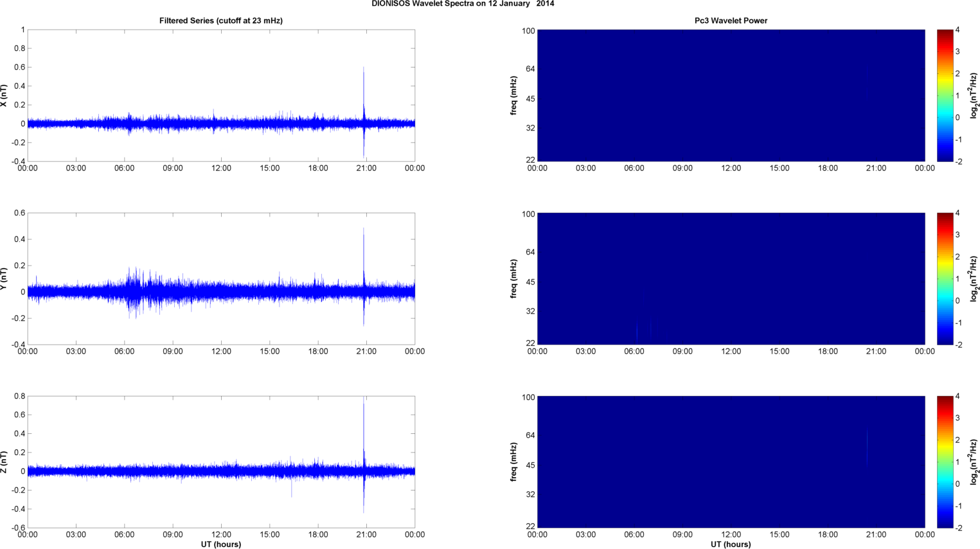The height and width of the screenshot is (549, 980).
Task: Click the top spectrogram's color bar
Action: pyautogui.click(x=945, y=96)
